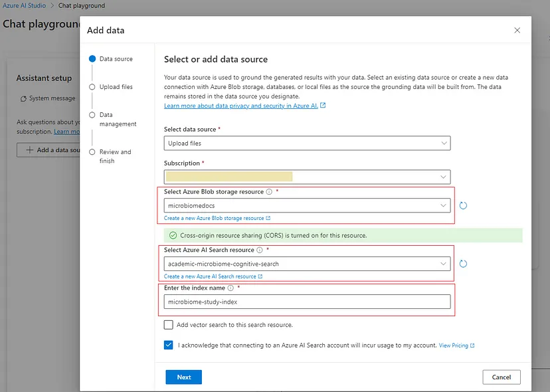Screen dimensions: 550x392
Task: Go to Upload files step
Action: [111, 87]
